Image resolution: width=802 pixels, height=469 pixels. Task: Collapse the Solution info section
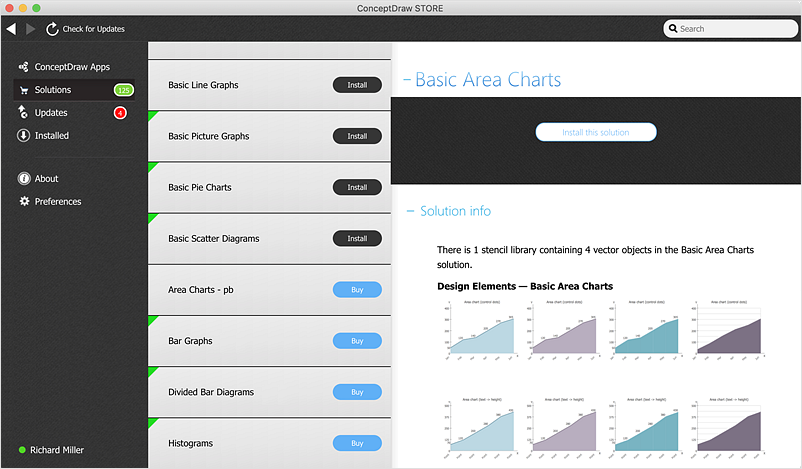click(410, 211)
